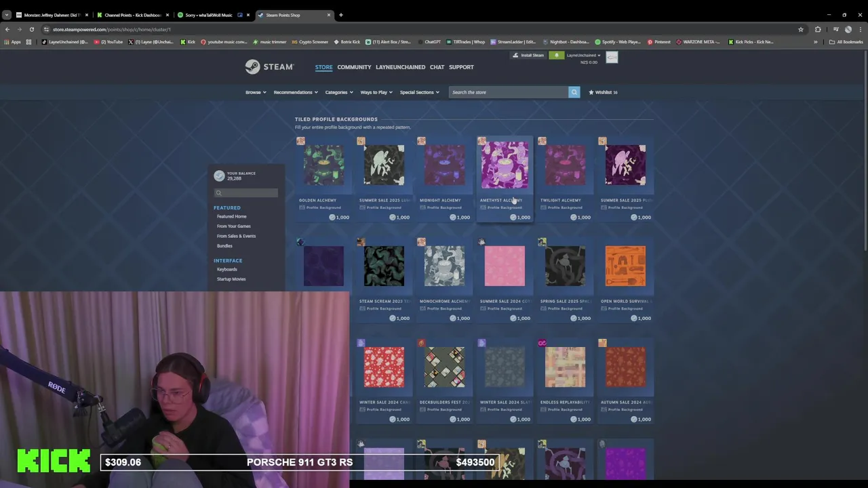This screenshot has width=868, height=488.
Task: Select the Amethyst Alchemy background thumbnail
Action: pos(505,165)
